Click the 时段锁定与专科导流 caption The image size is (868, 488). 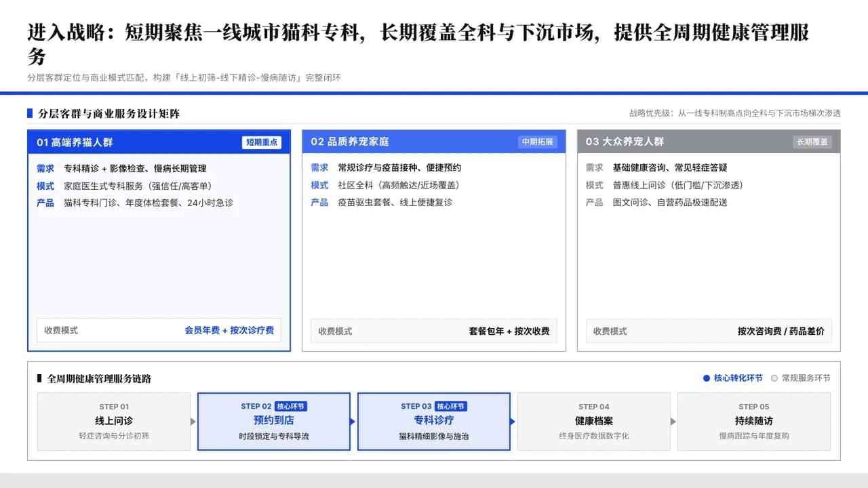pyautogui.click(x=274, y=436)
